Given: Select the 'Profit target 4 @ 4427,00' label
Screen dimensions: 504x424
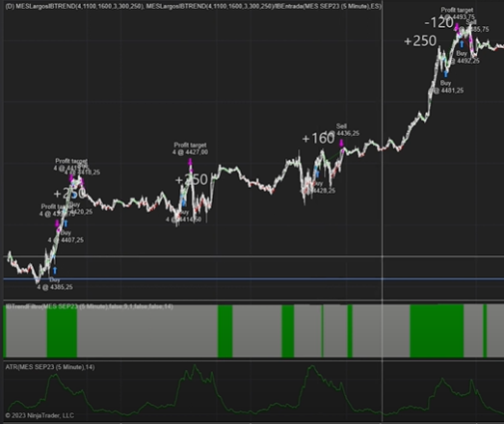Looking at the screenshot, I should [x=190, y=148].
